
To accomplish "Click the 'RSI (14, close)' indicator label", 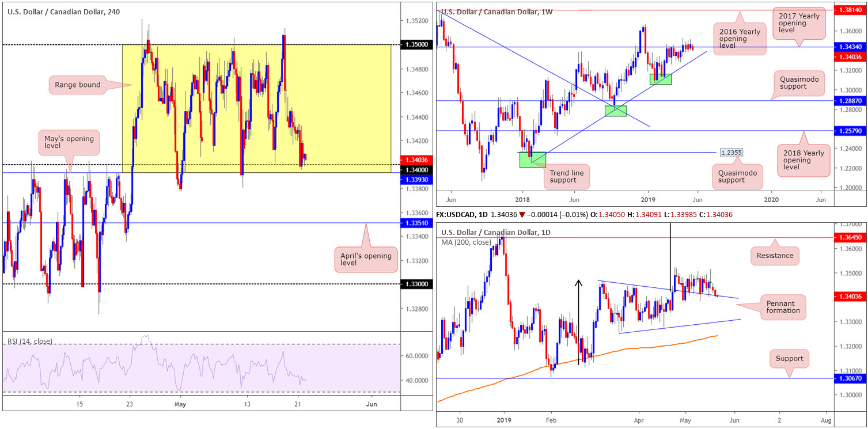I will [x=30, y=341].
